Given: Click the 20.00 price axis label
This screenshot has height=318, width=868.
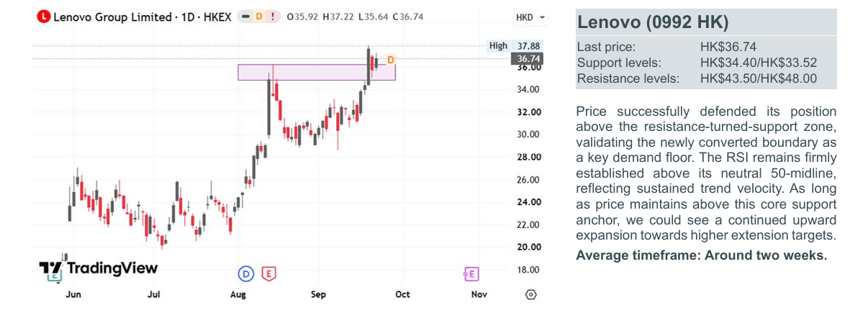Looking at the screenshot, I should (528, 247).
